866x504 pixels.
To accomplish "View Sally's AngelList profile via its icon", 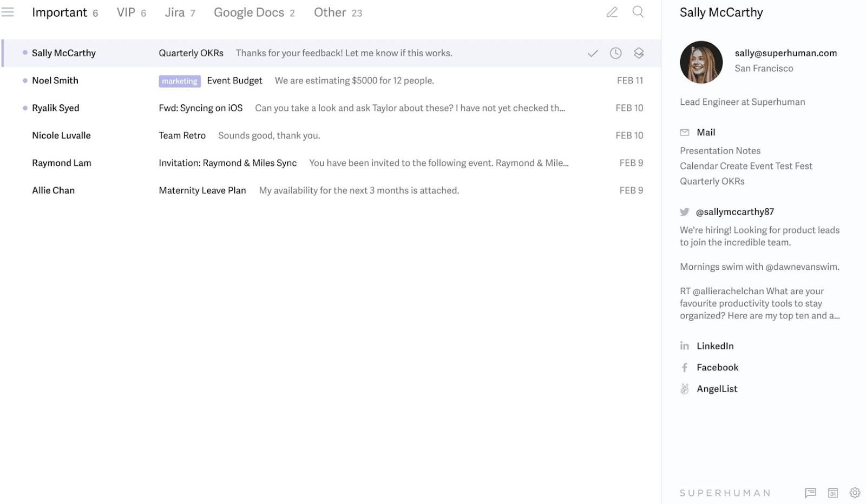I will 684,388.
